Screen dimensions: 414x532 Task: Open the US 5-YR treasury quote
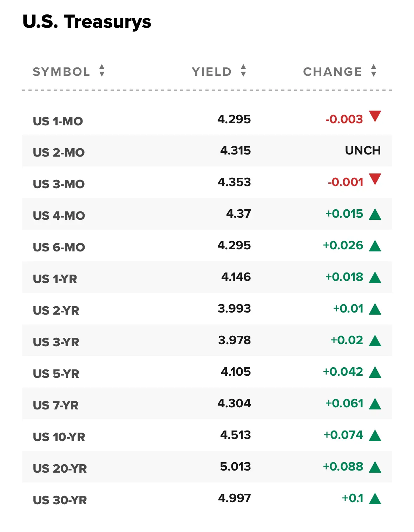(x=56, y=374)
